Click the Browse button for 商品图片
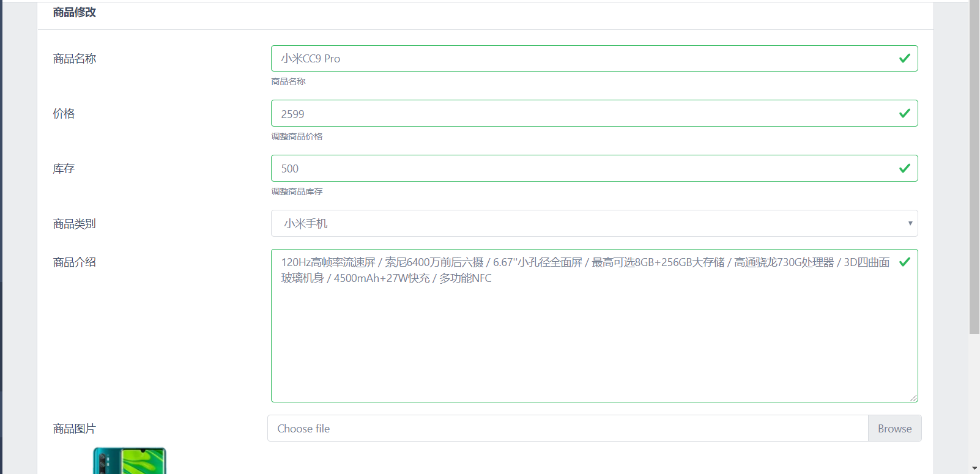 click(894, 428)
